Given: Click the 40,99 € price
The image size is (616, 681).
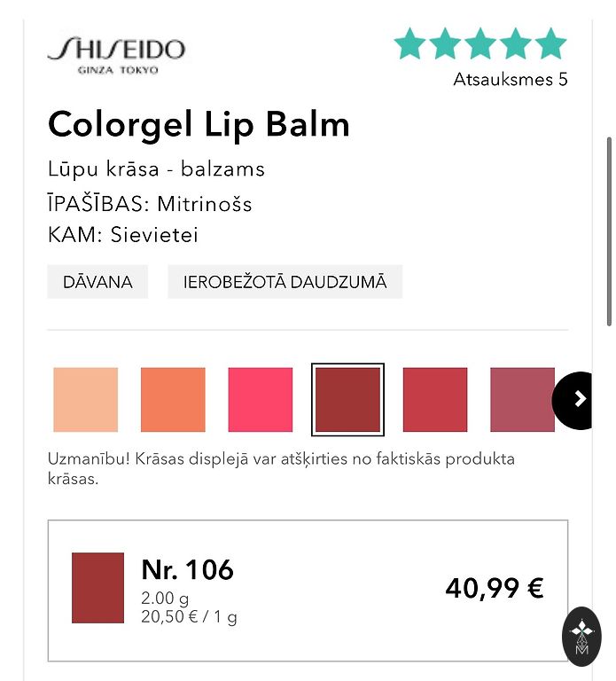Looking at the screenshot, I should pos(494,588).
